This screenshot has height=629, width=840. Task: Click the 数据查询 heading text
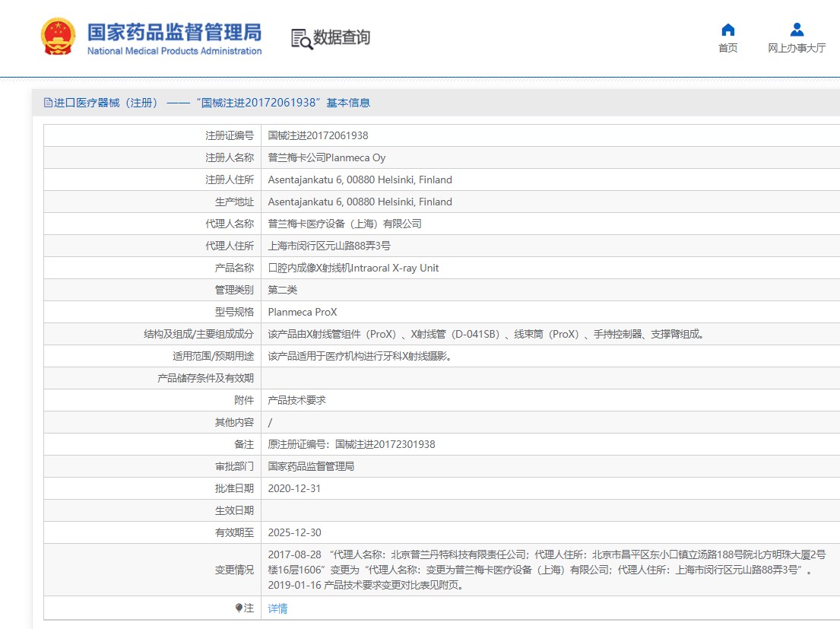coord(341,37)
